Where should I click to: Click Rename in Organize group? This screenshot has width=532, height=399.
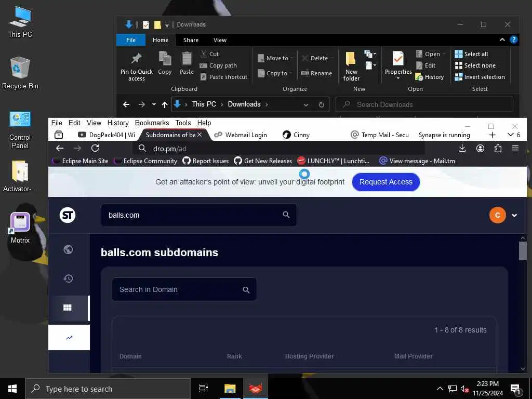(316, 73)
